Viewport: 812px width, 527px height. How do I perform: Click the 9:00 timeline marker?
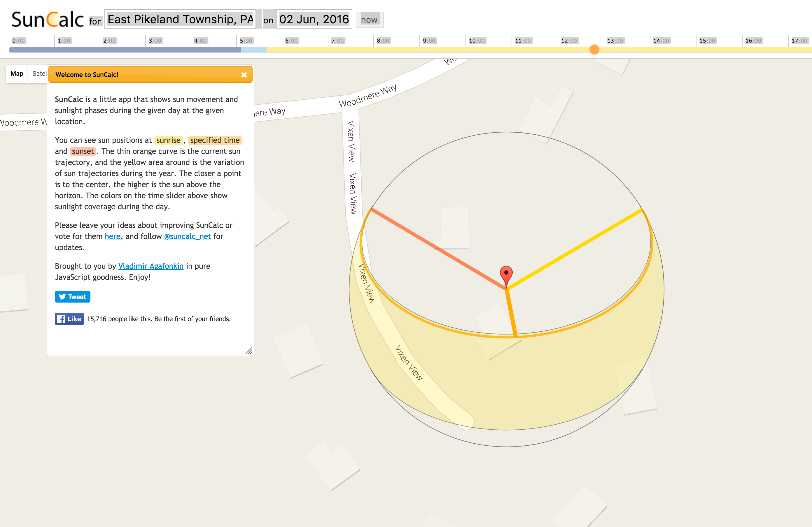click(x=429, y=41)
